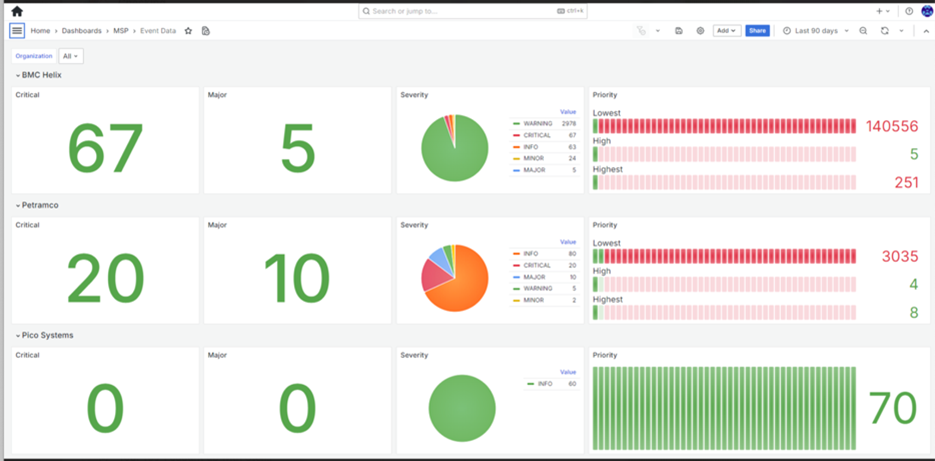The image size is (935, 461).
Task: Toggle MINOR series in Petramco legend
Action: pos(533,301)
